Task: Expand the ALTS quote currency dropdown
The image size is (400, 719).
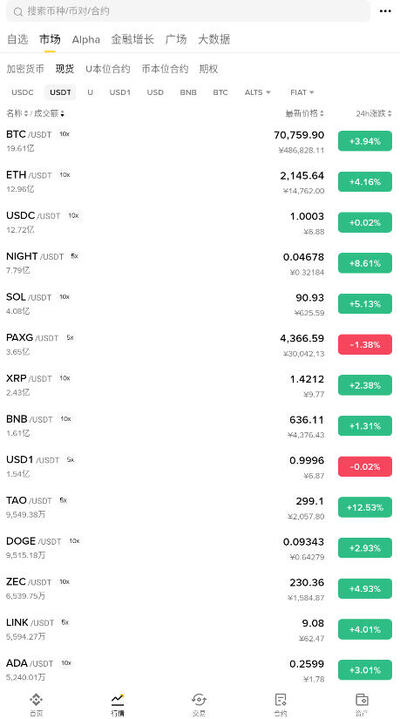Action: click(x=257, y=92)
